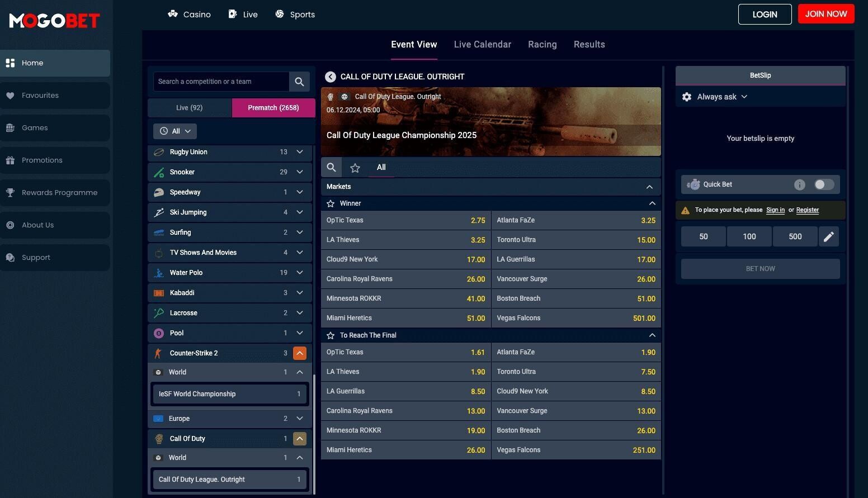Collapse the Call Of Duty section chevron

tap(300, 439)
